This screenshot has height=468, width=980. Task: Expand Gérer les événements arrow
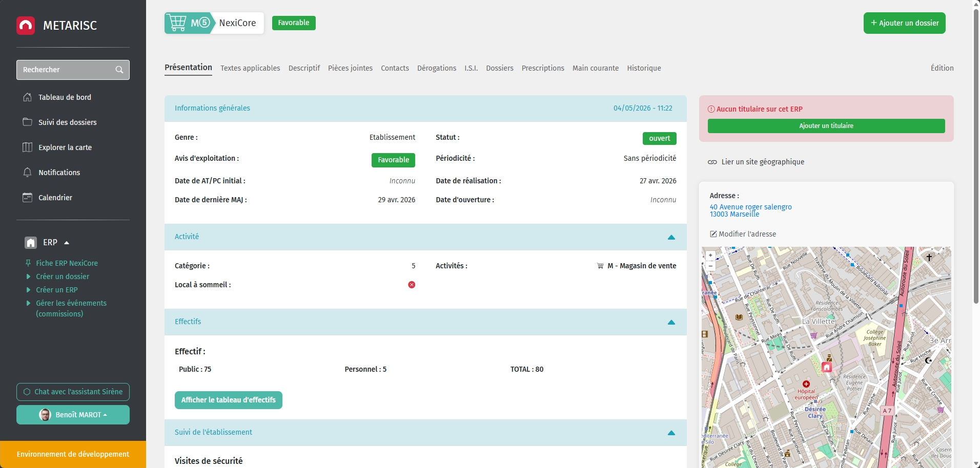click(x=28, y=303)
